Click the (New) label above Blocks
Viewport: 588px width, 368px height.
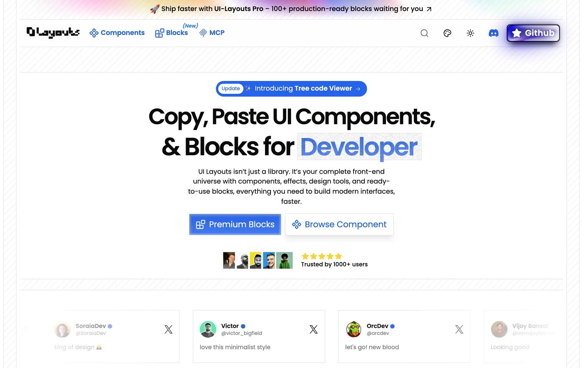coord(190,26)
